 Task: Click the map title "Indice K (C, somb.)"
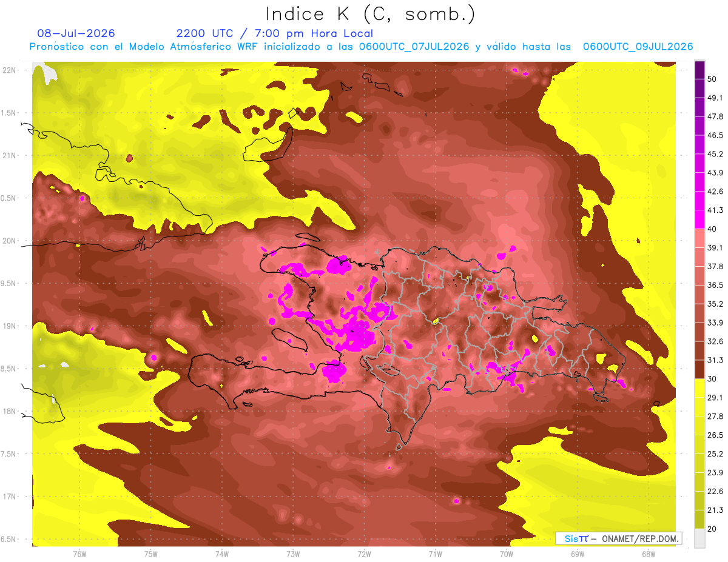[370, 13]
